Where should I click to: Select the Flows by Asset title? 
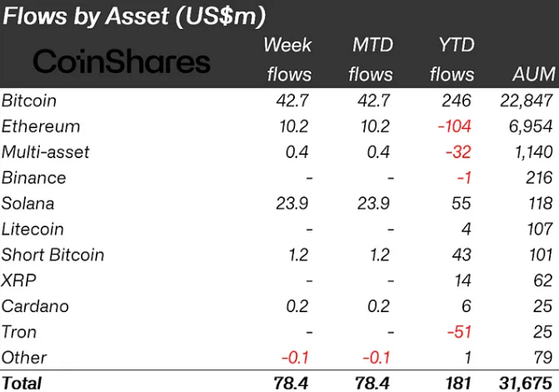134,16
